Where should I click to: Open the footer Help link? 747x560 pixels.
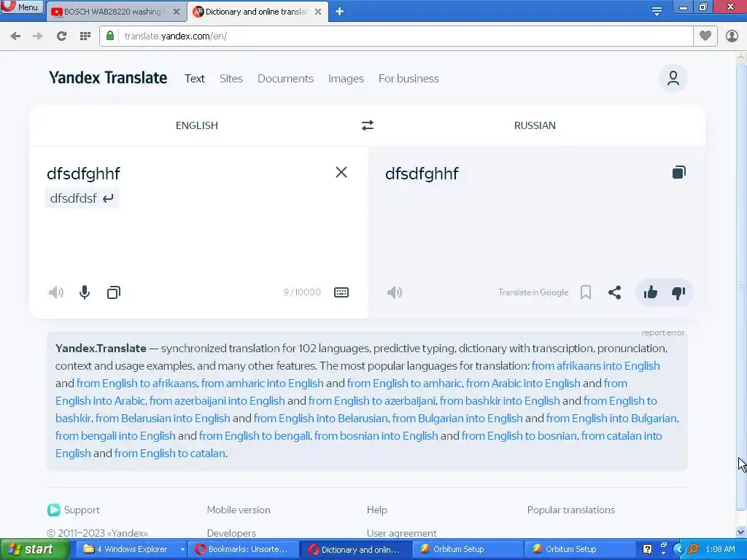pos(377,510)
